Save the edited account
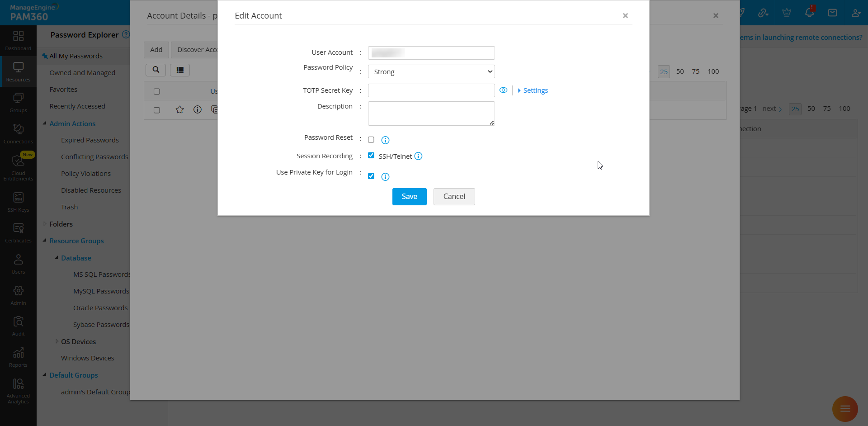868x426 pixels. [x=409, y=196]
